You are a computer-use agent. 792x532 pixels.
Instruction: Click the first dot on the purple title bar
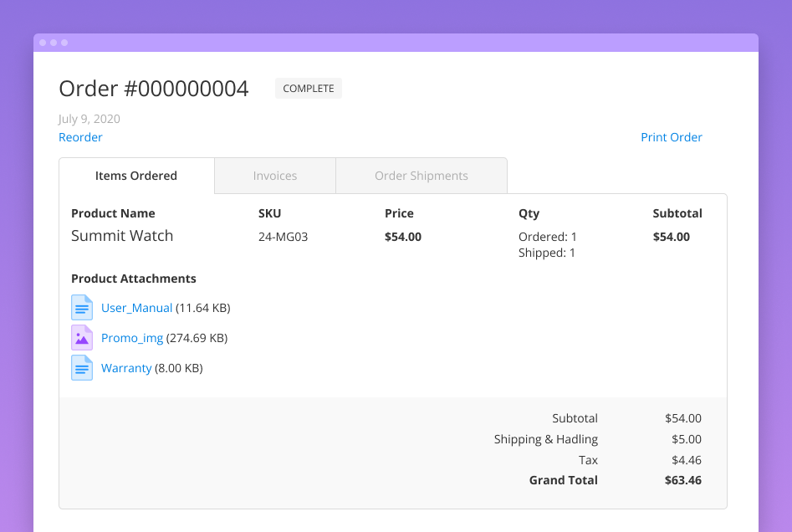point(42,42)
